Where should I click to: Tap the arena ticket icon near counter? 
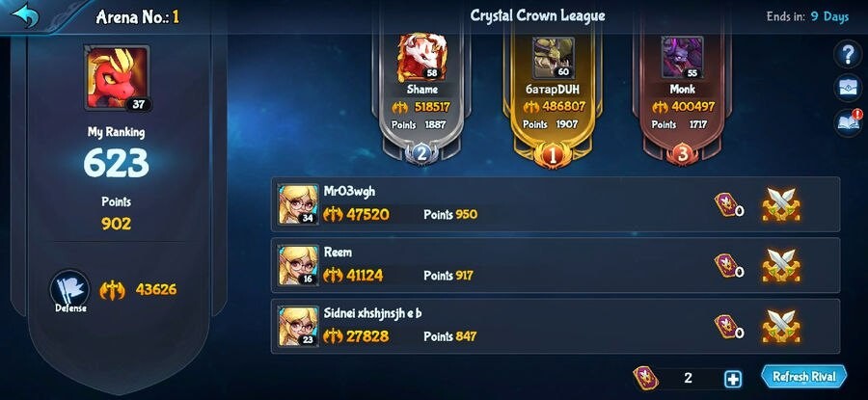coord(645,379)
